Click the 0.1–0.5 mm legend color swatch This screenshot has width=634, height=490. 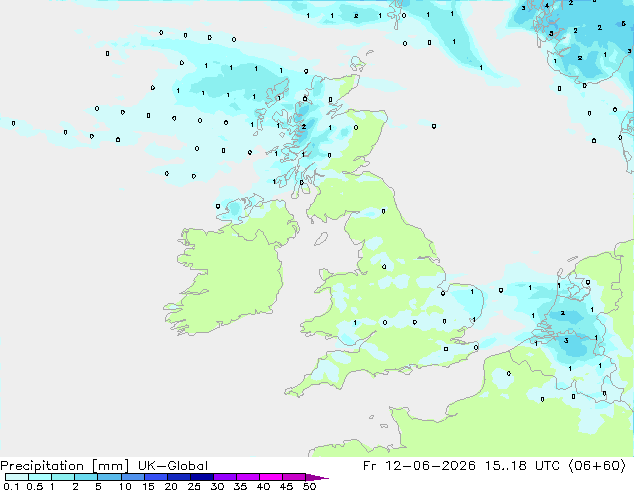17,477
